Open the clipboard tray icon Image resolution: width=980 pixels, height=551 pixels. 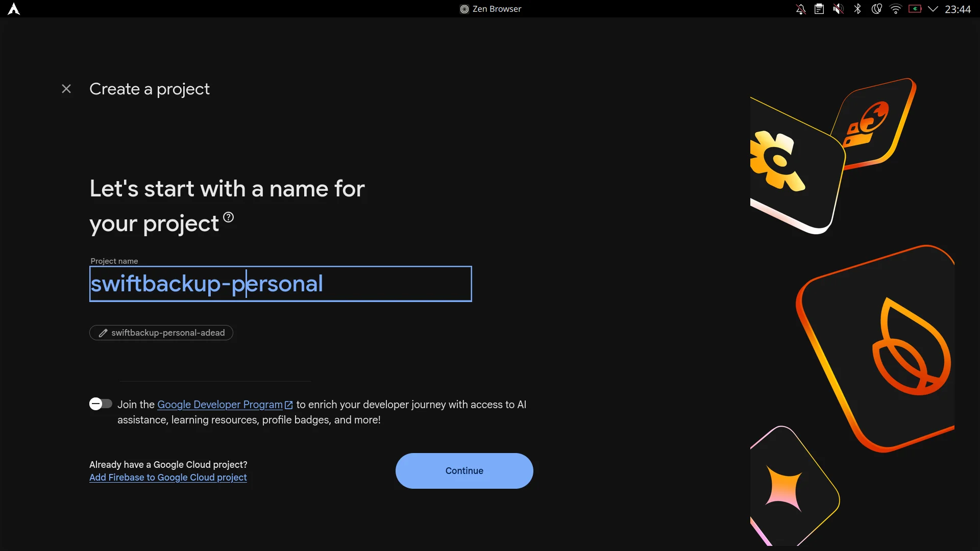pos(819,9)
